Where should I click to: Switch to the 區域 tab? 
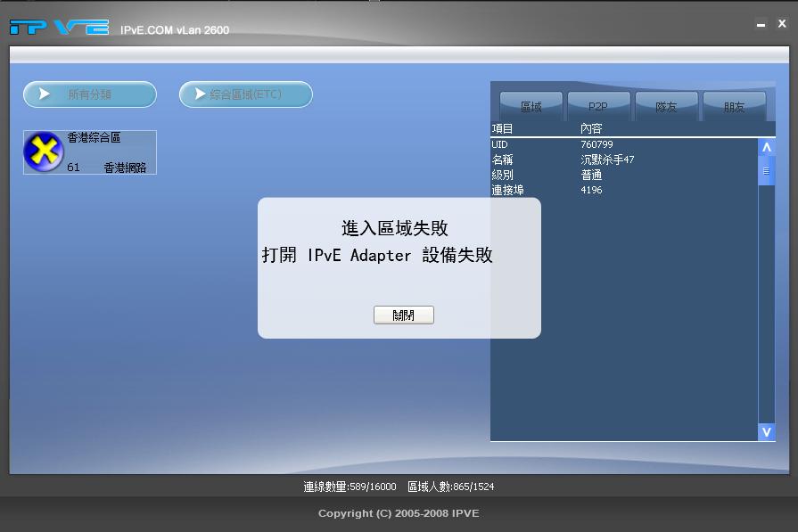click(531, 106)
